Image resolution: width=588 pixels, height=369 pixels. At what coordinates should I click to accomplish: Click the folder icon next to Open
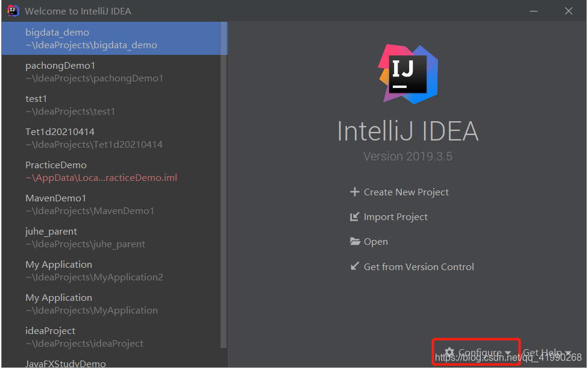click(355, 241)
